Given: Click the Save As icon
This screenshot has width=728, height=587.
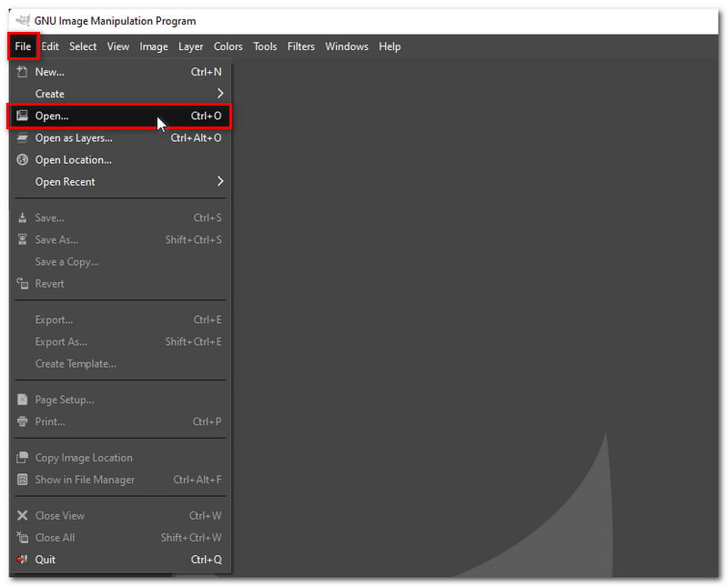Looking at the screenshot, I should click(22, 239).
